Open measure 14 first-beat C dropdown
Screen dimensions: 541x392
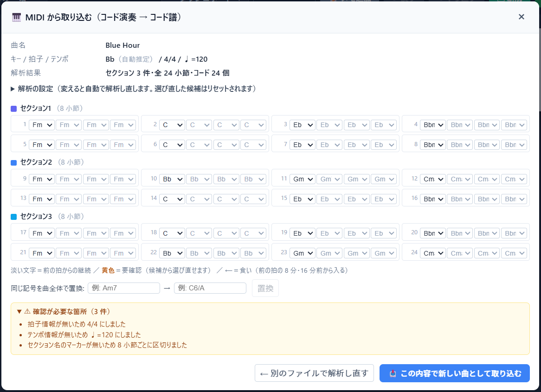tap(172, 199)
